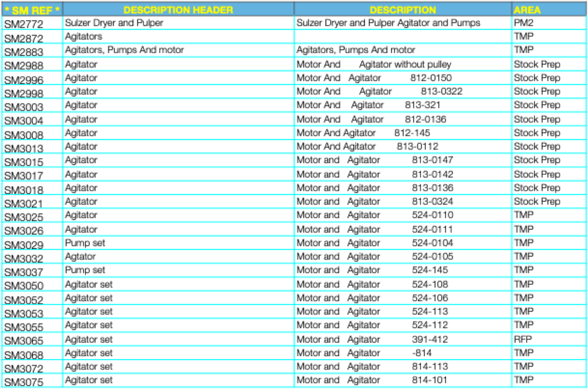
Task: Select the SM3004 reference cell
Action: tap(32, 120)
